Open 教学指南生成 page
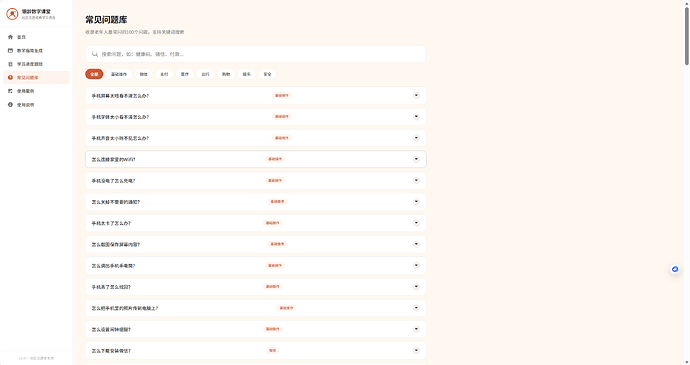 pos(36,51)
